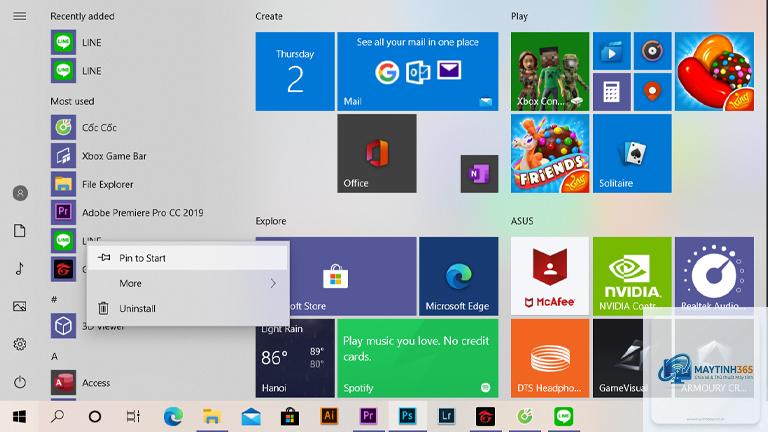Click Pin to Start in context menu
Viewport: 768px width, 432px height.
188,258
